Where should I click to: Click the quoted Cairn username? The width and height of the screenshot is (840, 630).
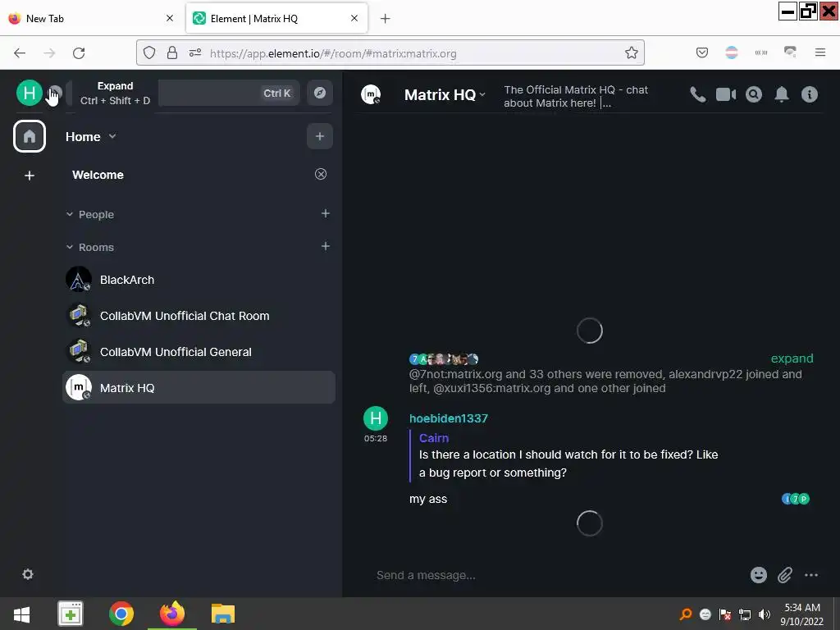[x=433, y=438]
